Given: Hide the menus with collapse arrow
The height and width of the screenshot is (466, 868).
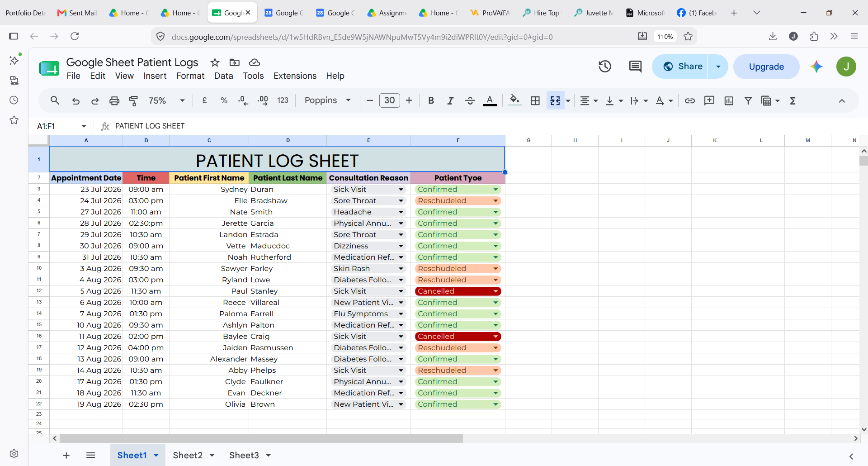Looking at the screenshot, I should pyautogui.click(x=842, y=100).
